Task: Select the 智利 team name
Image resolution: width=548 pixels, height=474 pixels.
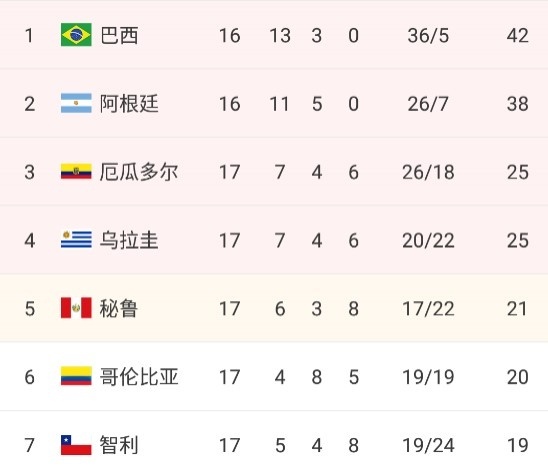Action: [119, 445]
